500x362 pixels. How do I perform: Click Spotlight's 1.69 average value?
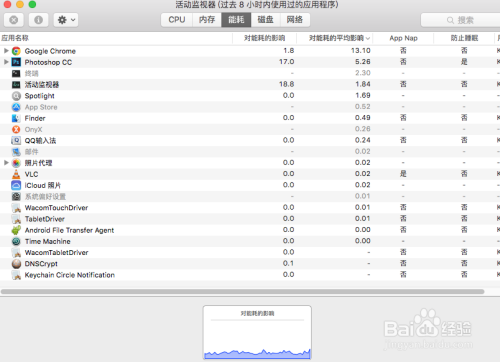pyautogui.click(x=363, y=95)
